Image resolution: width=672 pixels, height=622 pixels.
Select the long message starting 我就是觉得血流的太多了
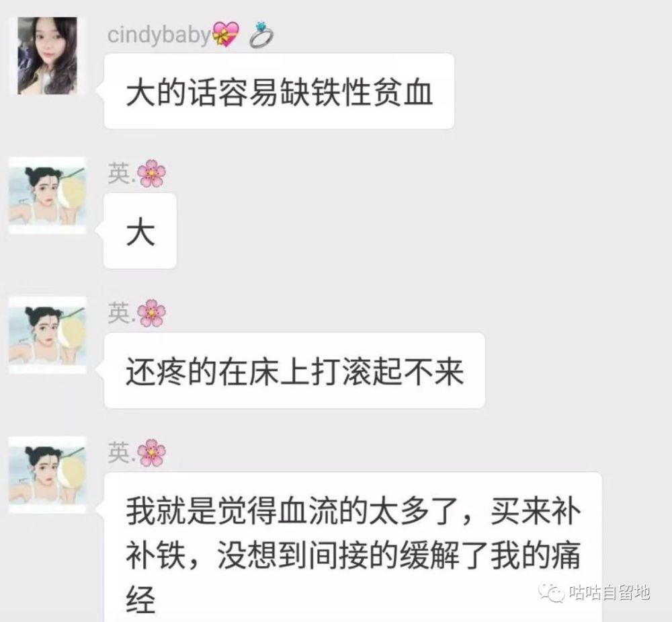(x=353, y=547)
